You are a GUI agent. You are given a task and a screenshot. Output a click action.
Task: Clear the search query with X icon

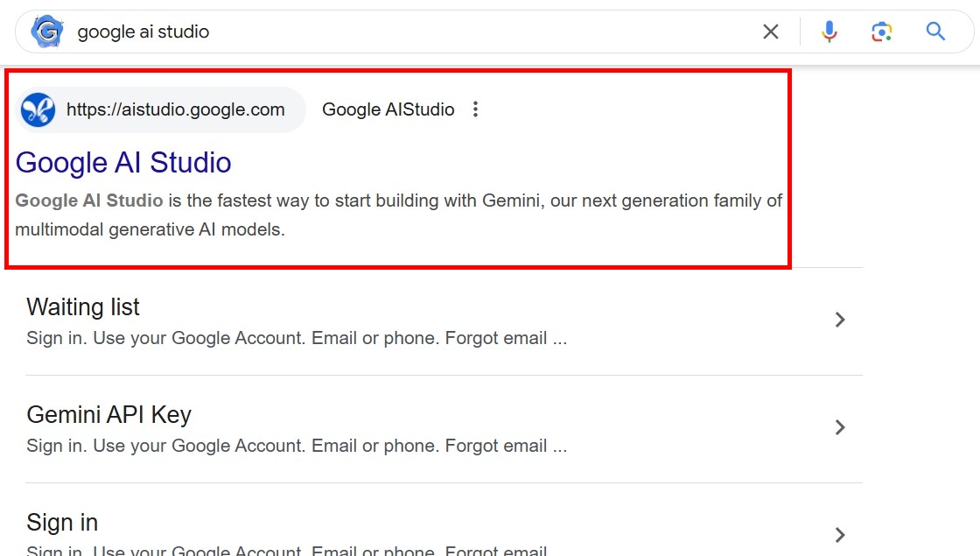tap(770, 32)
